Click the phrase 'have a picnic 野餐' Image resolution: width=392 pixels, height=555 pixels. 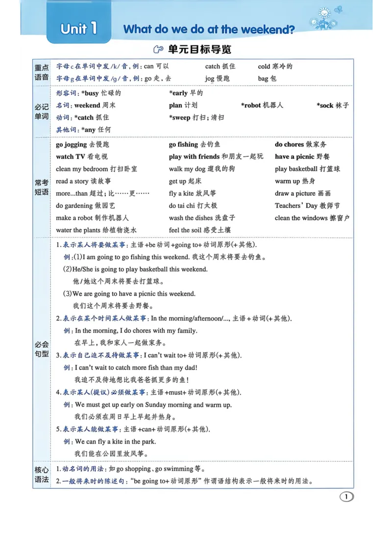[302, 156]
